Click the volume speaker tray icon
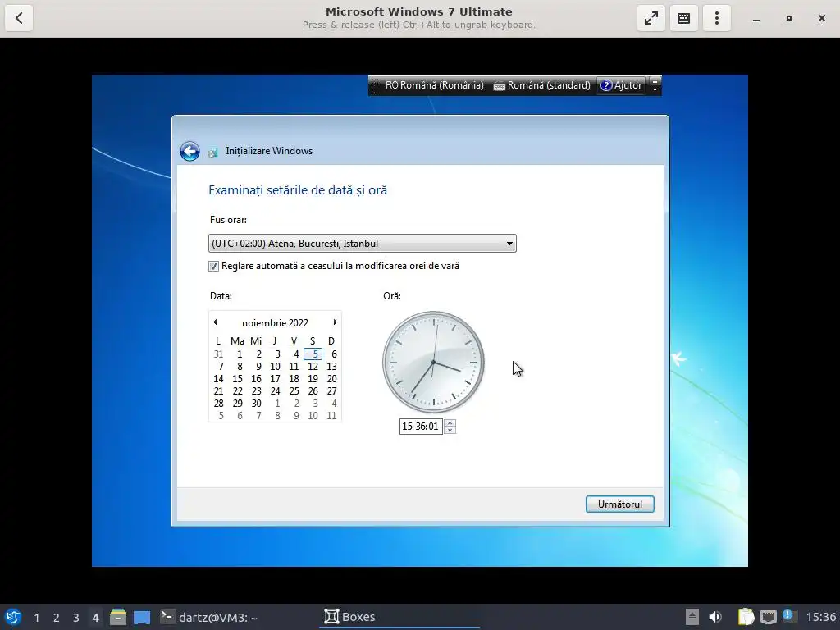 pyautogui.click(x=715, y=617)
